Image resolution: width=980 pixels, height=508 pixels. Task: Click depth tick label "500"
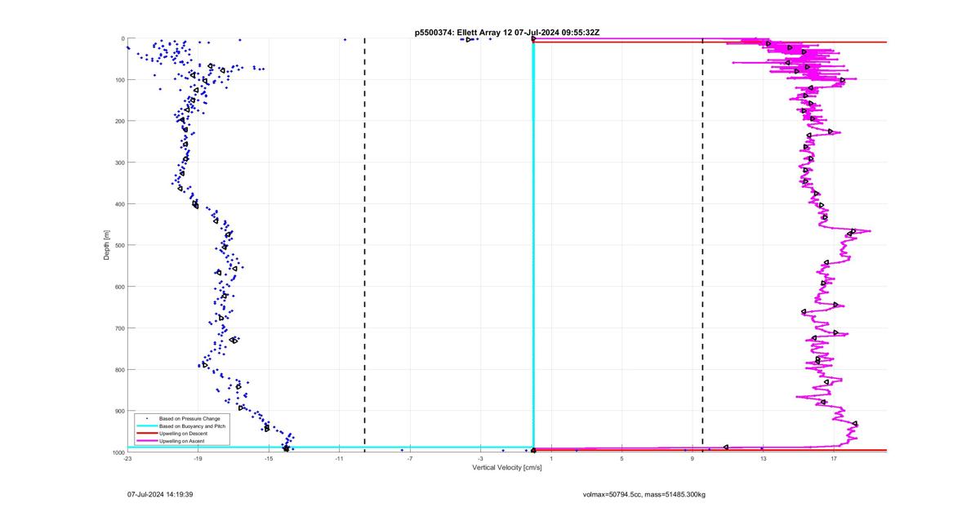[x=119, y=245]
